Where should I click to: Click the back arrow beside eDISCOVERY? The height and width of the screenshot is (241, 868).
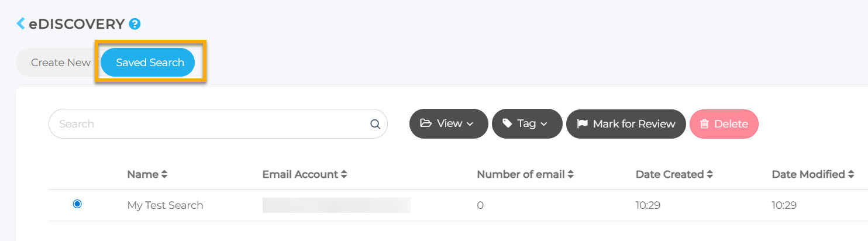[21, 24]
